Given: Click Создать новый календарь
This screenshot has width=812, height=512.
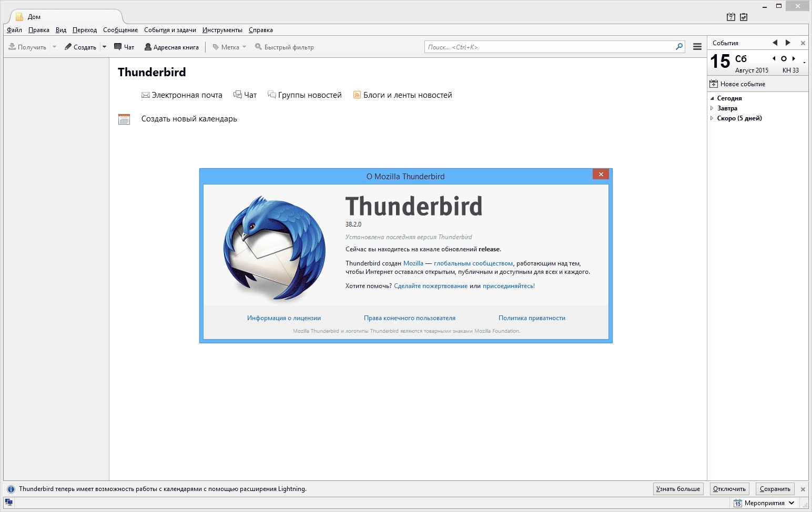Looking at the screenshot, I should [189, 119].
